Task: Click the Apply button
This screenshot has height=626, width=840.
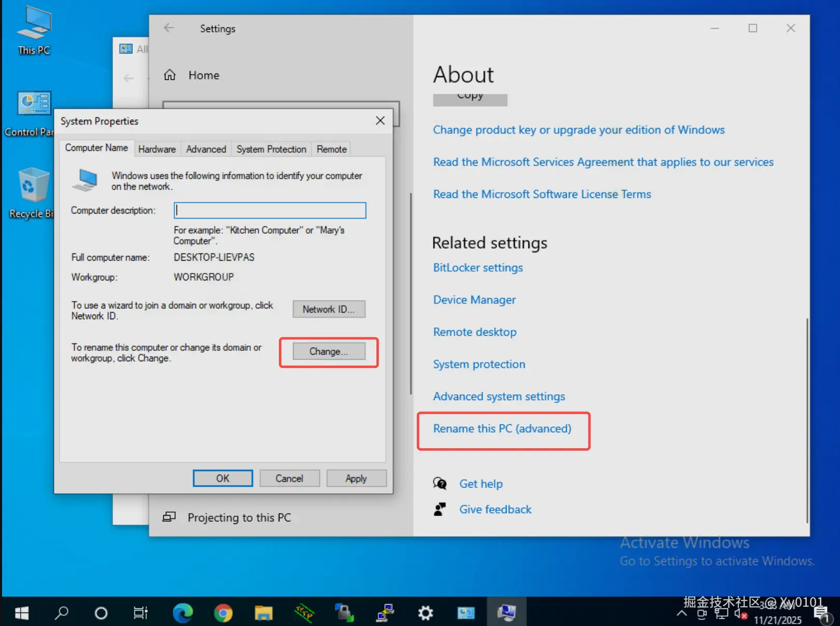Action: pyautogui.click(x=356, y=478)
